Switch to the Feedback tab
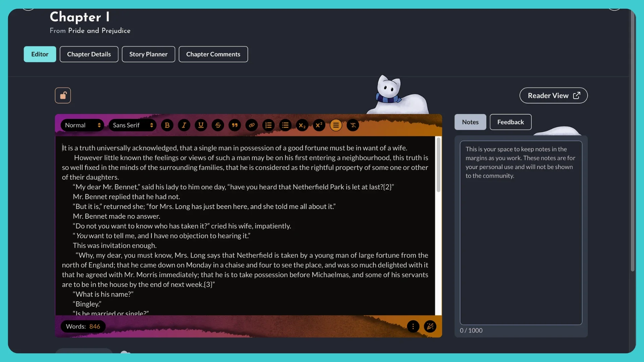This screenshot has height=362, width=644. pos(510,122)
